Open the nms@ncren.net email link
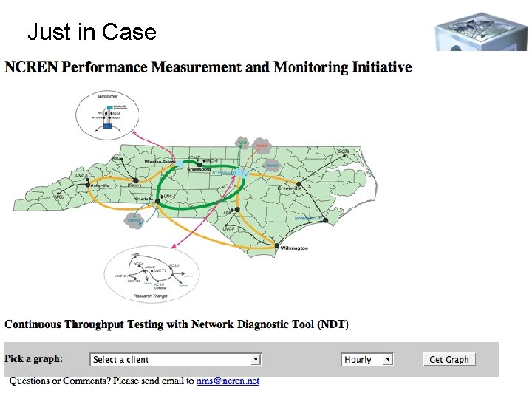 pos(228,381)
